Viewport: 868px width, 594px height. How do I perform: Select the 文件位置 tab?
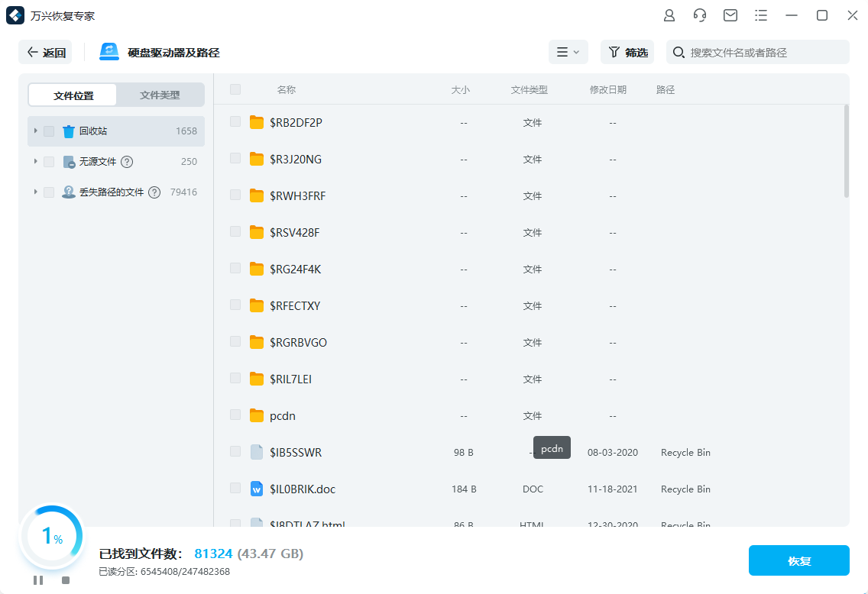(72, 94)
